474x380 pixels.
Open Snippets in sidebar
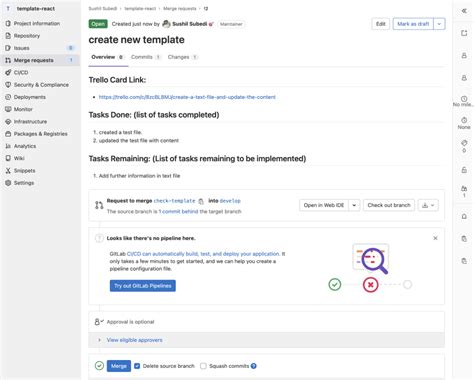pyautogui.click(x=24, y=171)
